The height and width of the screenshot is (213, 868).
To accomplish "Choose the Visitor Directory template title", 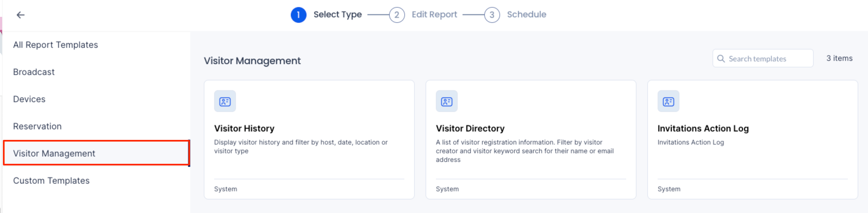I will point(470,129).
